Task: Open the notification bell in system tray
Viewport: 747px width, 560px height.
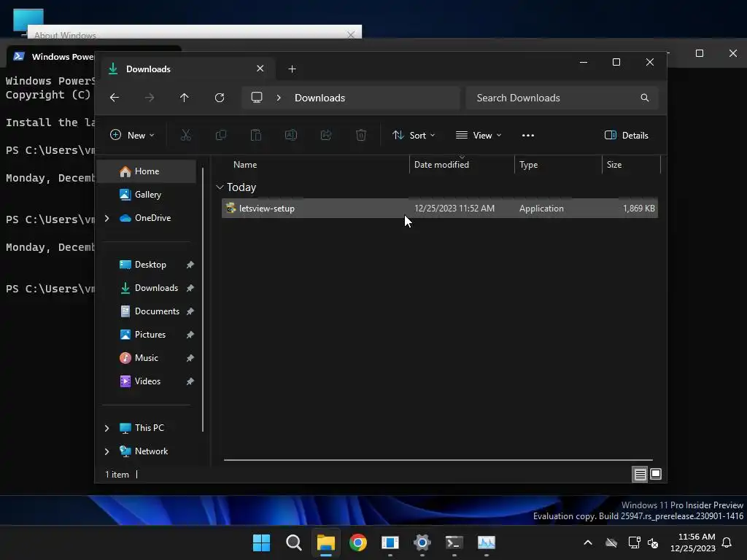Action: 727,542
